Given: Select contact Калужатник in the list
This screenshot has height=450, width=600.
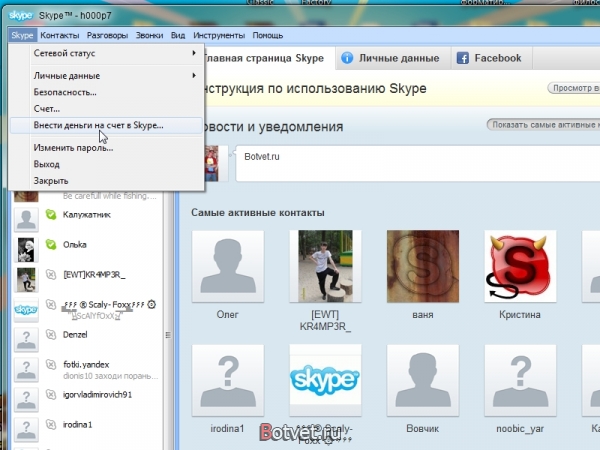Looking at the screenshot, I should [87, 220].
